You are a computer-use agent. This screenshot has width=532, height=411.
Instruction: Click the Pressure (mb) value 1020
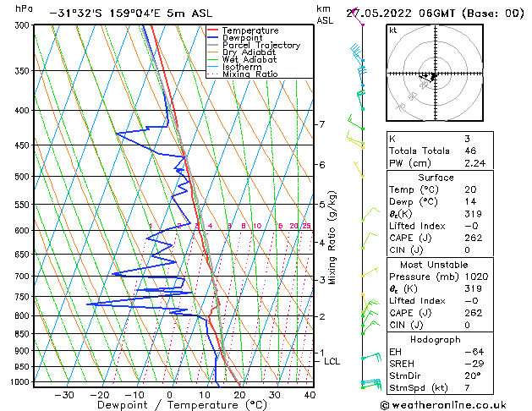pos(476,277)
